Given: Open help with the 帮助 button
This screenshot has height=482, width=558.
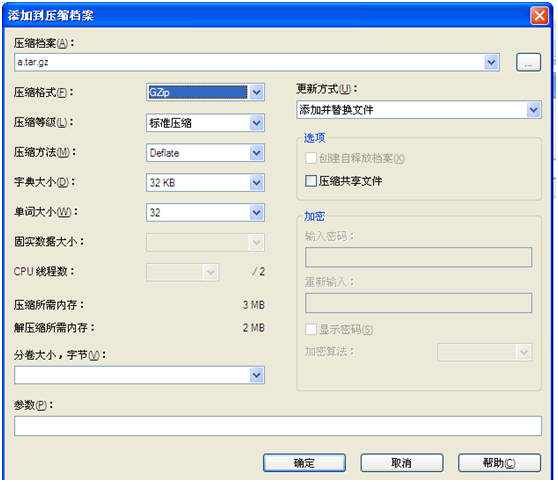Looking at the screenshot, I should [499, 463].
